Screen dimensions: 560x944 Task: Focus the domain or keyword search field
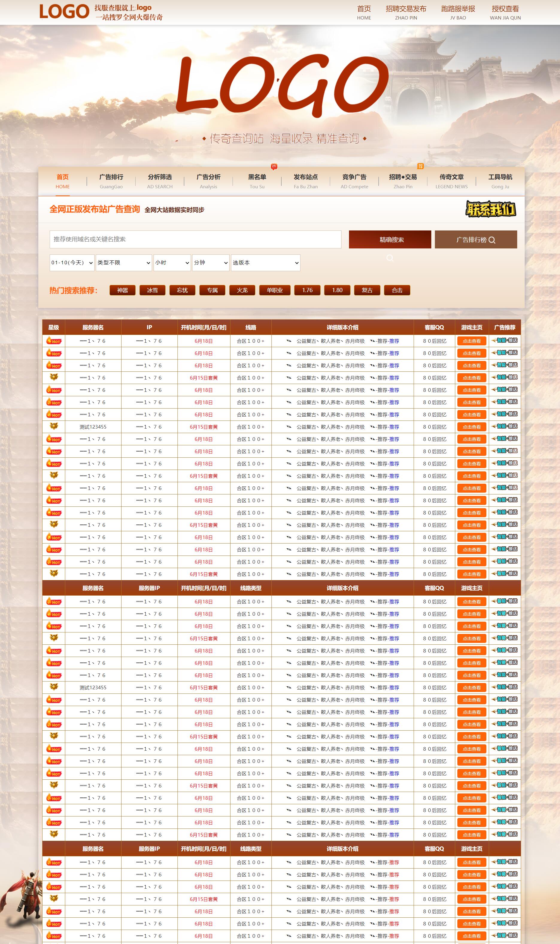[195, 239]
